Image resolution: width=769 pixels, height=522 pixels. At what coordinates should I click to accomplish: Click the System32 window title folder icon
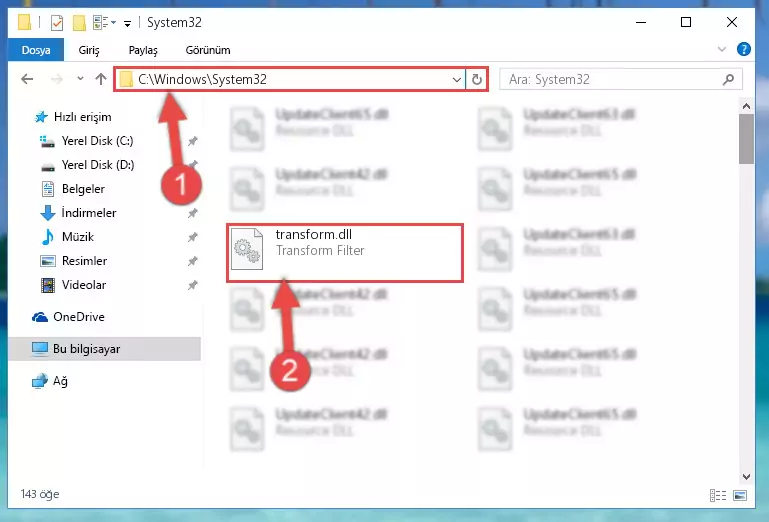click(25, 23)
